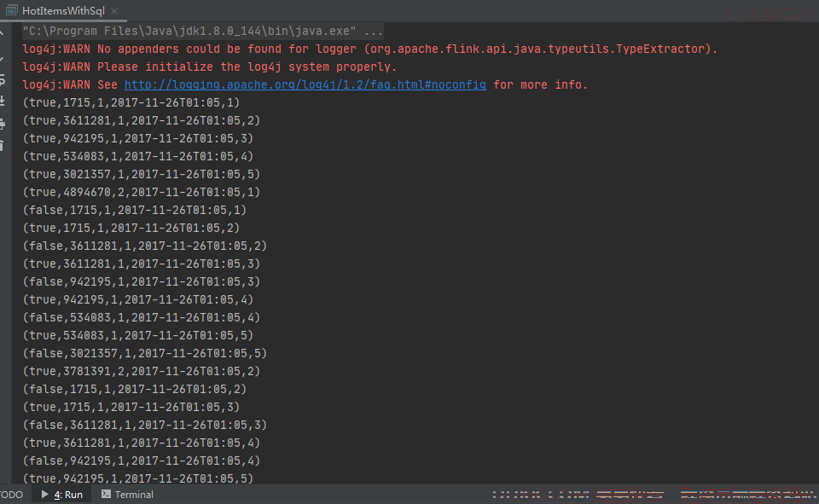The height and width of the screenshot is (504, 819).
Task: Click the false line containing 3021357
Action: [145, 354]
